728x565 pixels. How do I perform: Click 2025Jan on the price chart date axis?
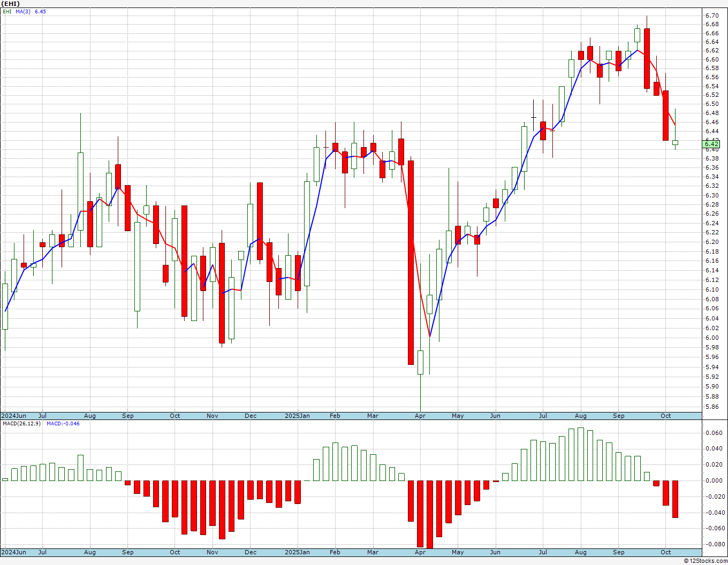click(x=297, y=416)
